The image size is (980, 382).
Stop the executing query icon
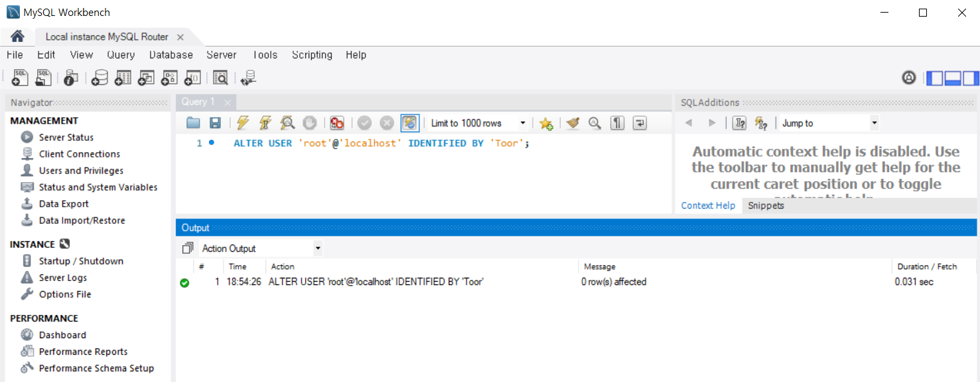(309, 123)
